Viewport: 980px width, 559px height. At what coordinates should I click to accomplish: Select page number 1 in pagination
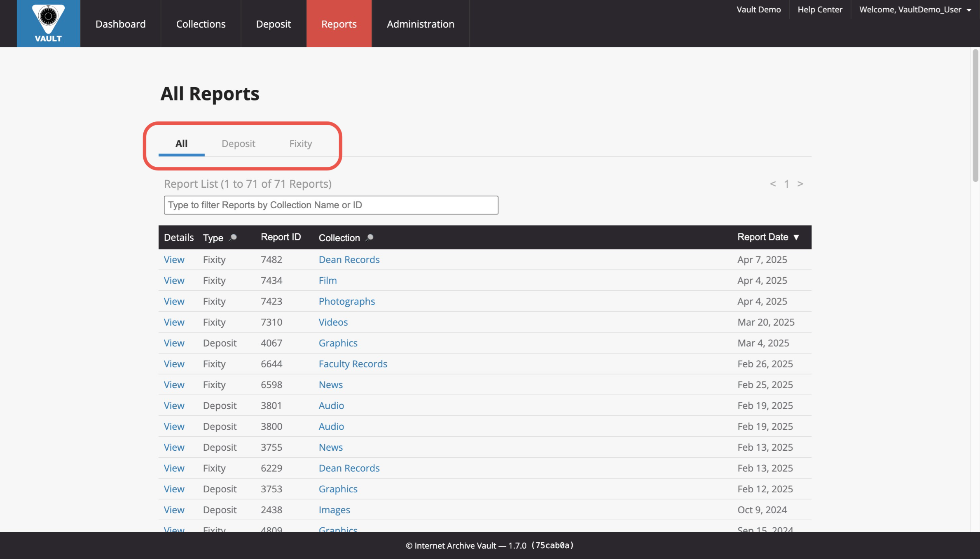pos(787,184)
